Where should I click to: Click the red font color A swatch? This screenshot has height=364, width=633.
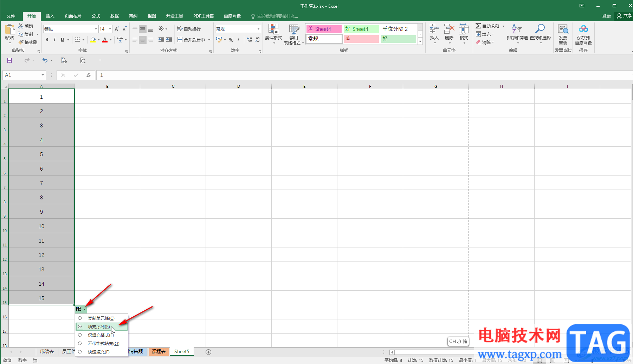105,40
